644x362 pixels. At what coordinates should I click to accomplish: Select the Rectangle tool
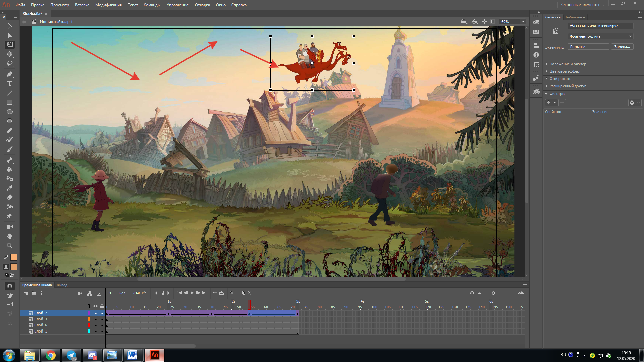tap(10, 102)
